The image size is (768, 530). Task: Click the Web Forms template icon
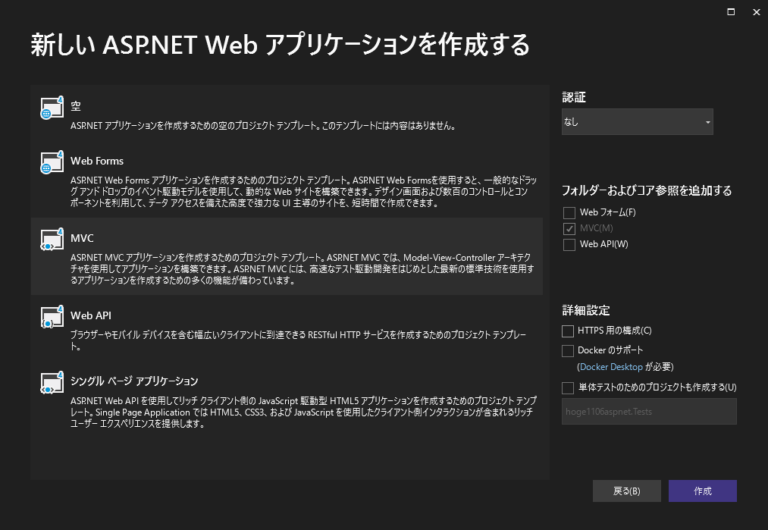point(51,163)
